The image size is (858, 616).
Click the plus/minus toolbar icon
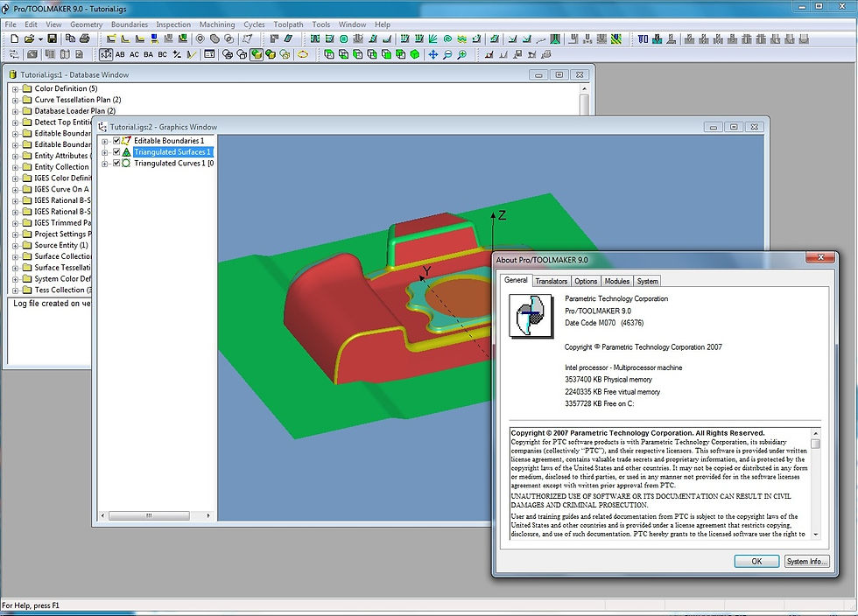[x=177, y=55]
